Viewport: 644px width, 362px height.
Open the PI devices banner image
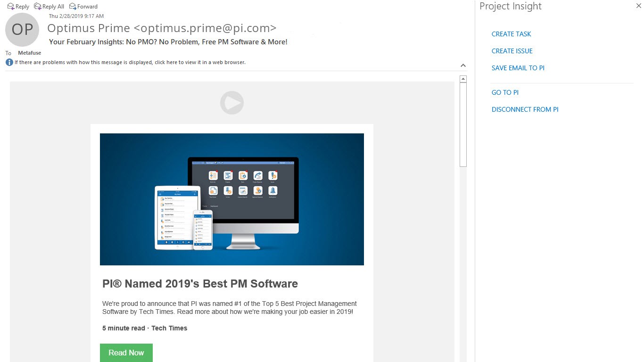232,199
